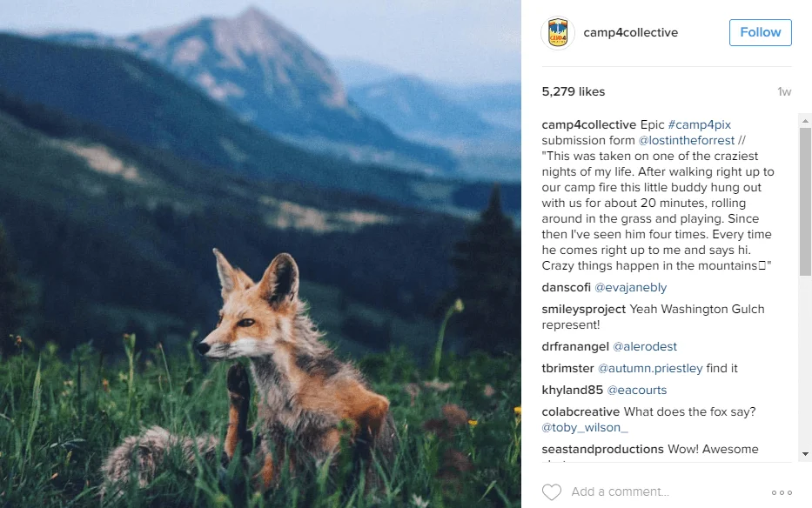Visit the @eacourts mention
This screenshot has width=812, height=508.
coord(637,390)
